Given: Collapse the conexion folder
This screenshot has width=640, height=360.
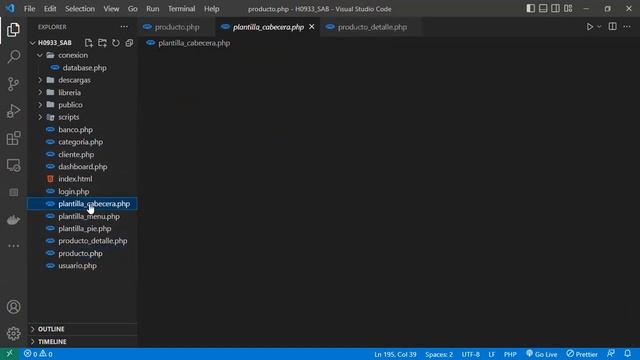Looking at the screenshot, I should click(x=40, y=55).
